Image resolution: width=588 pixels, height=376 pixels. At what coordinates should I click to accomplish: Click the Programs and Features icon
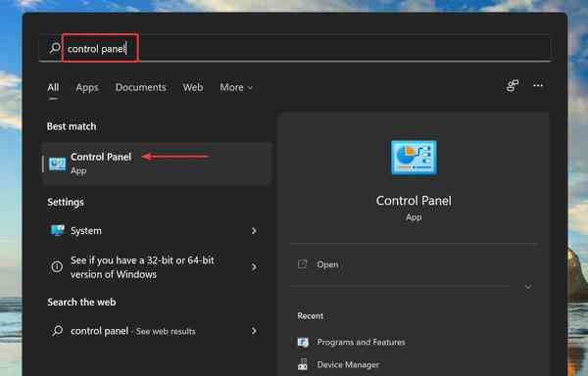tap(303, 343)
